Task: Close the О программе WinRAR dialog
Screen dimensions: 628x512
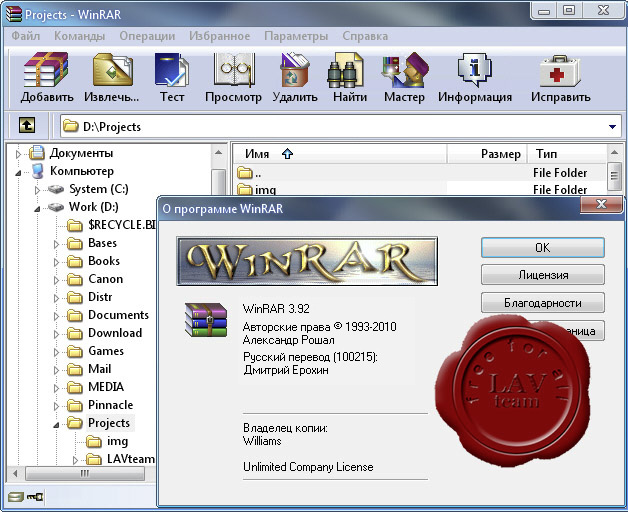Action: coord(601,204)
